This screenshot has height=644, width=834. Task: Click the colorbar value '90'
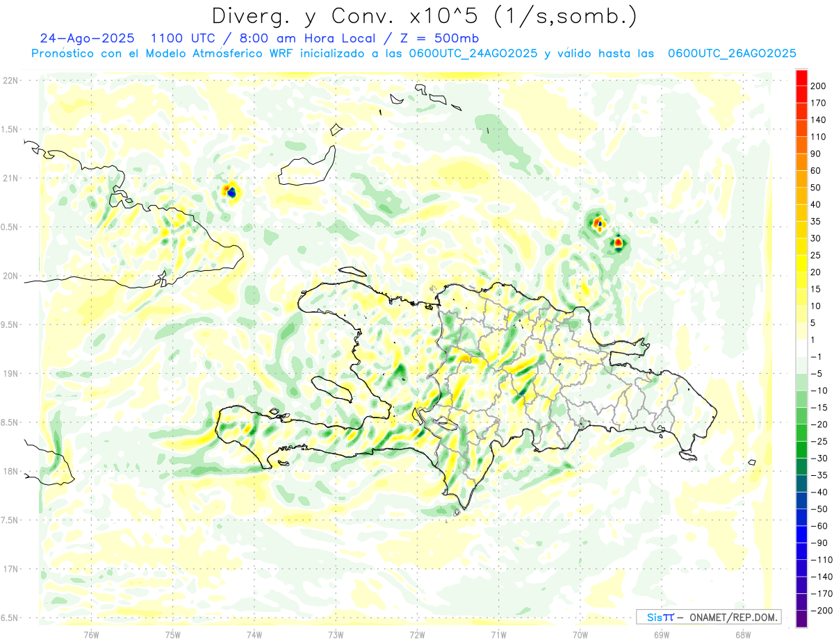point(816,154)
